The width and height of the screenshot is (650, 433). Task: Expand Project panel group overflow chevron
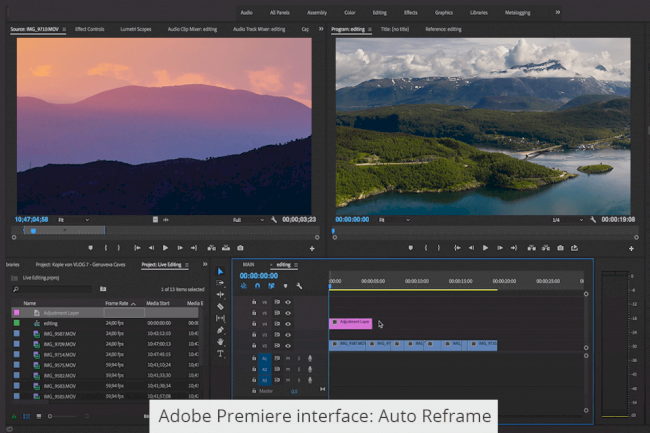[x=205, y=264]
